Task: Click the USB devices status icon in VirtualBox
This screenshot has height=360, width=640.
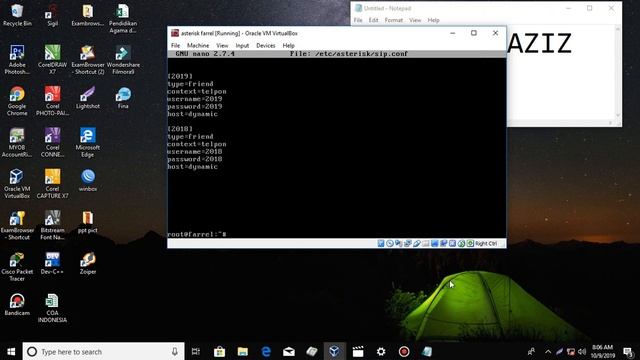Action: click(x=417, y=243)
